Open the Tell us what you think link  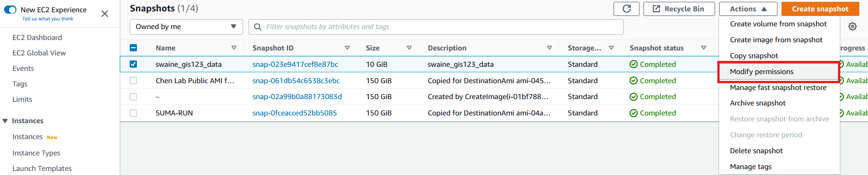(48, 19)
